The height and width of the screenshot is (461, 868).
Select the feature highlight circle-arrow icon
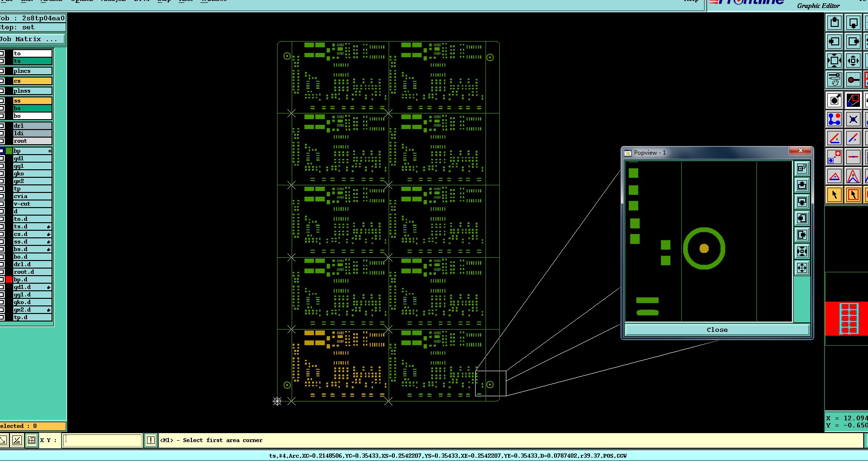(x=834, y=100)
